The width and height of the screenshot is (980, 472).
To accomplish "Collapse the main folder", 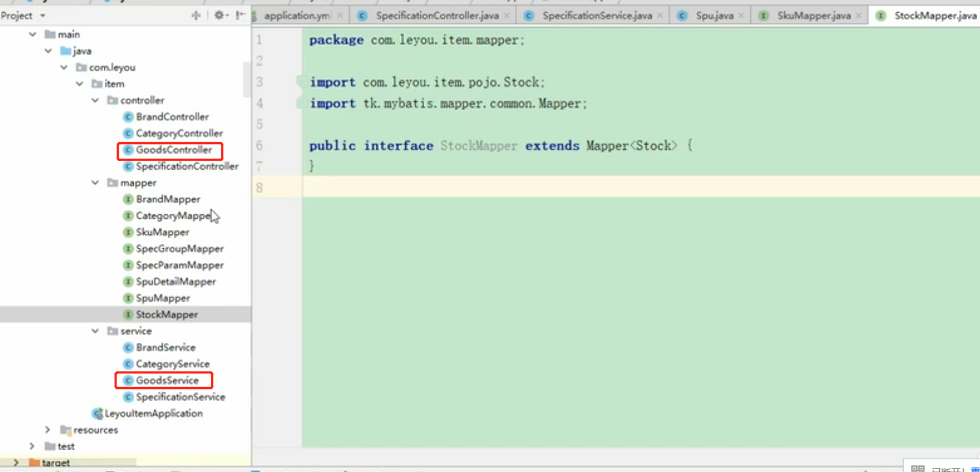I will [x=33, y=35].
